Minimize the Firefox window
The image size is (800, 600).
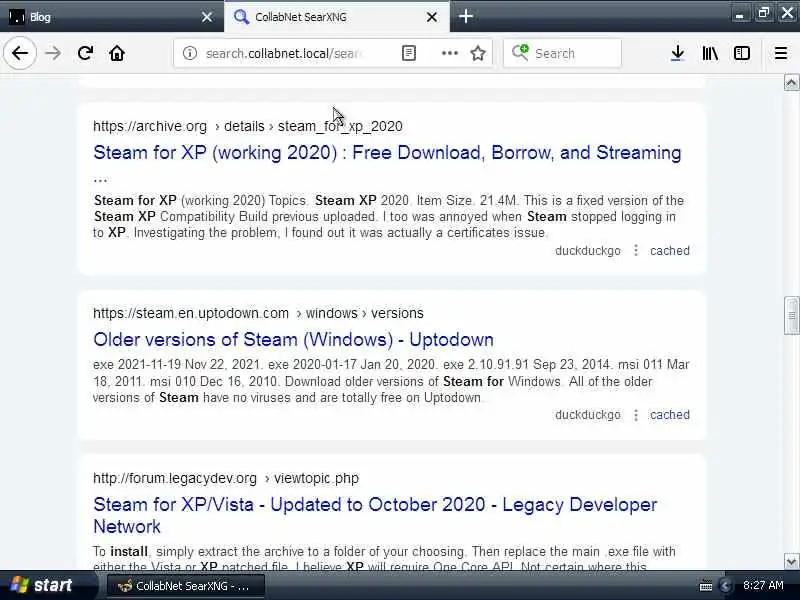click(739, 14)
